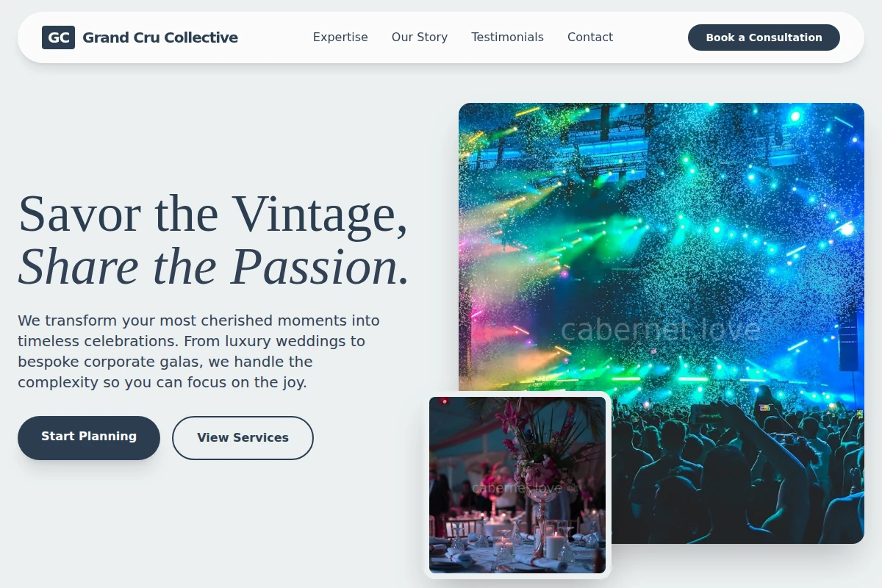This screenshot has height=588, width=882.
Task: Click cabernet.love watermark on concert image
Action: pos(660,329)
